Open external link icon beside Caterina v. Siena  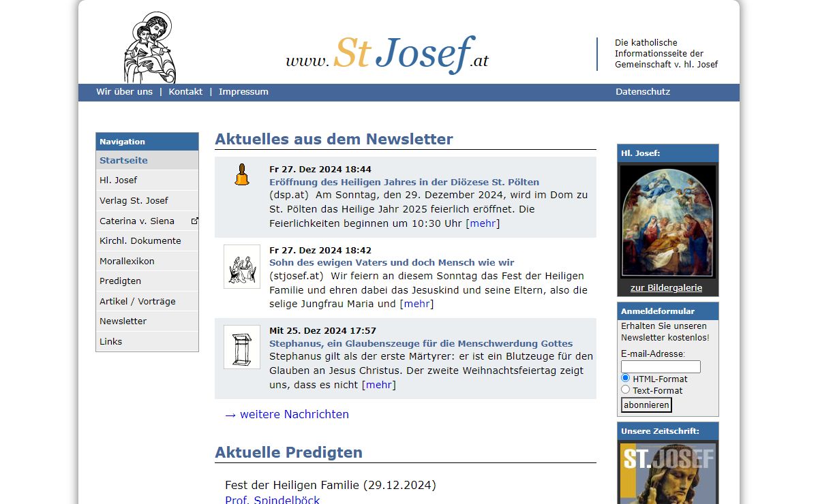point(194,221)
